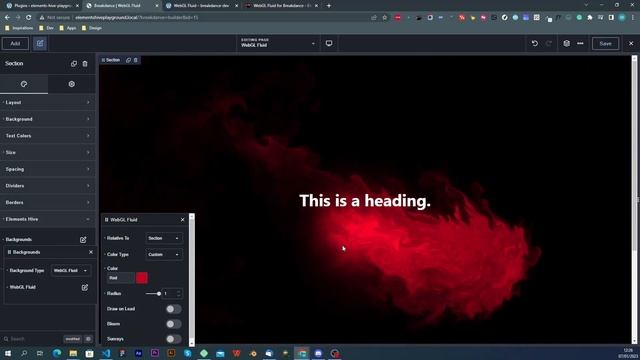Switch to the WebGL Fluid for Breakdance browser tab

point(282,6)
